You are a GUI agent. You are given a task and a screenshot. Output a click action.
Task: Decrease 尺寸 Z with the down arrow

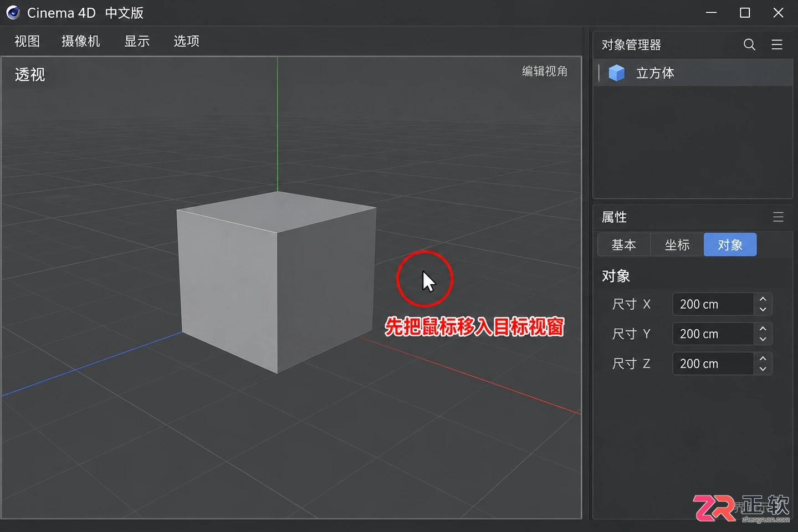(763, 370)
